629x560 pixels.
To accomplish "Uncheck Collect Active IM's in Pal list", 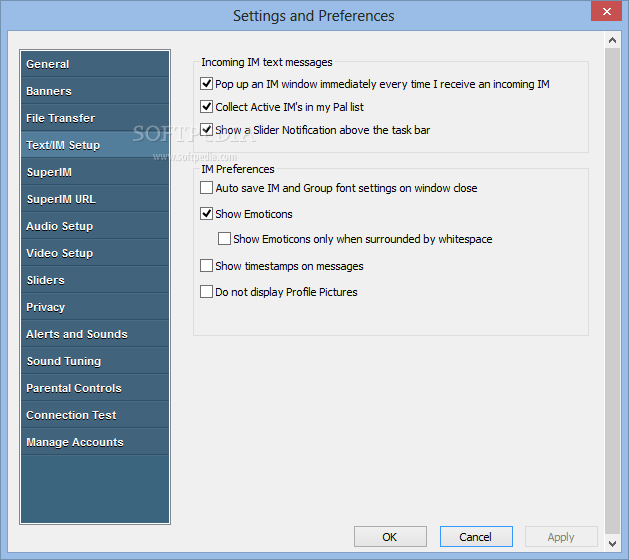I will 207,107.
